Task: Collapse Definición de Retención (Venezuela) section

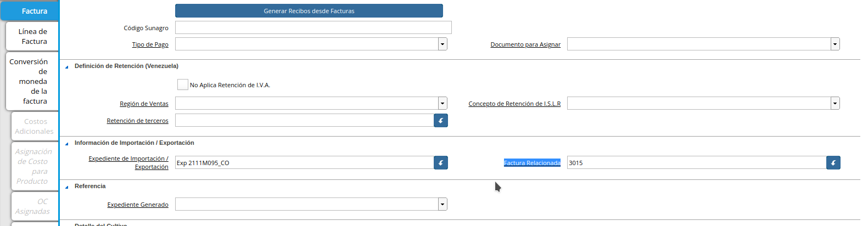Action: (67, 67)
